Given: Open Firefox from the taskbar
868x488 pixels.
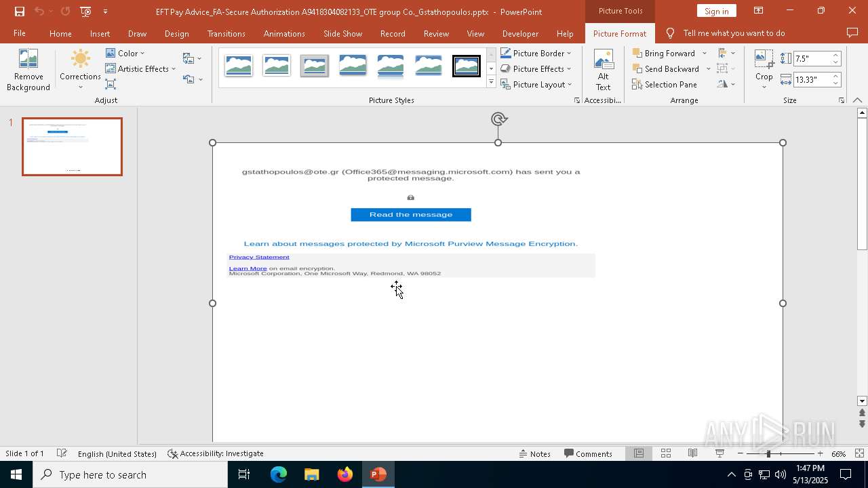Looking at the screenshot, I should tap(345, 474).
